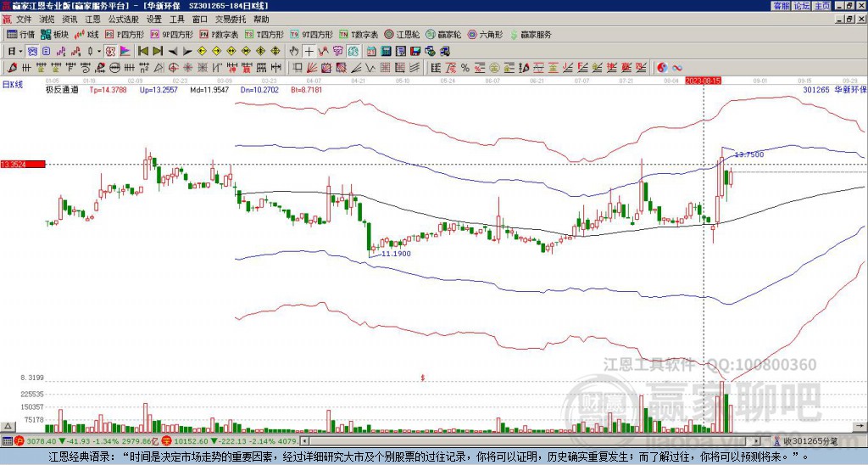This screenshot has height=465, width=868.
Task: Click the 11.1900 low price label
Action: tap(397, 253)
